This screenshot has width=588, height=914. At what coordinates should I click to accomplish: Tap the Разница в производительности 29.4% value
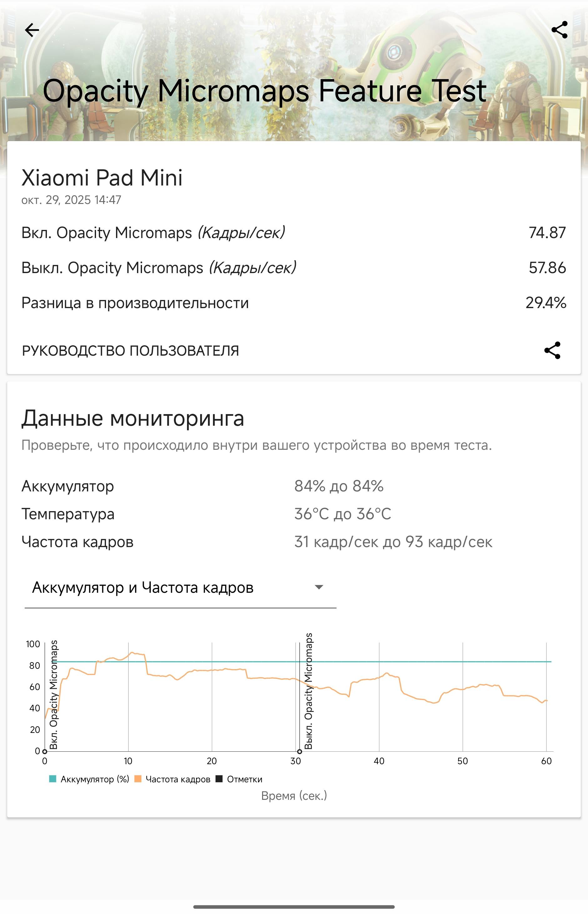(545, 303)
